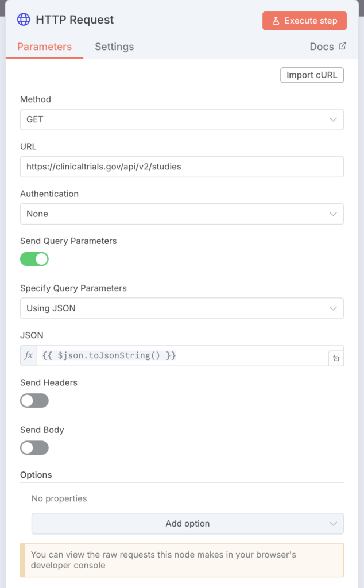Turn on the Send Body toggle
Viewport: 364px width, 588px height.
(x=34, y=448)
